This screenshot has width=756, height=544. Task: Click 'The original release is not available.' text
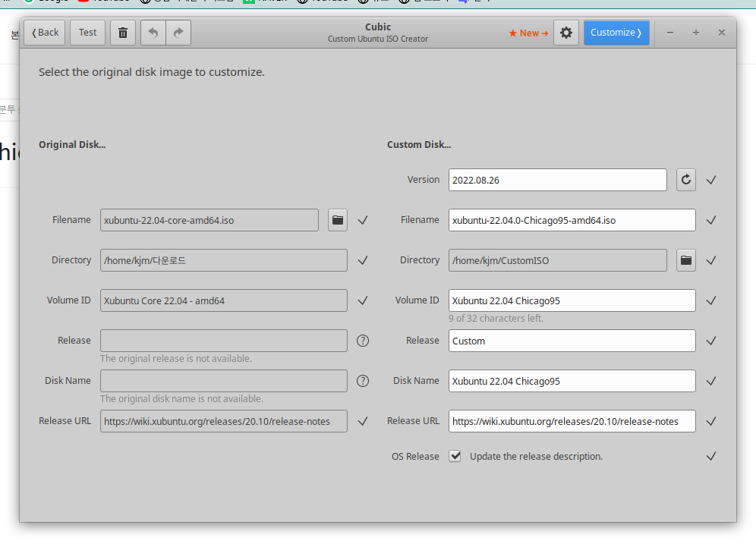coord(176,358)
